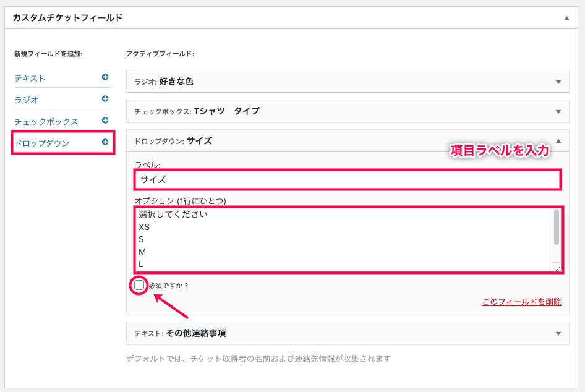
Task: Add a new チェックボックス field
Action: (x=46, y=122)
